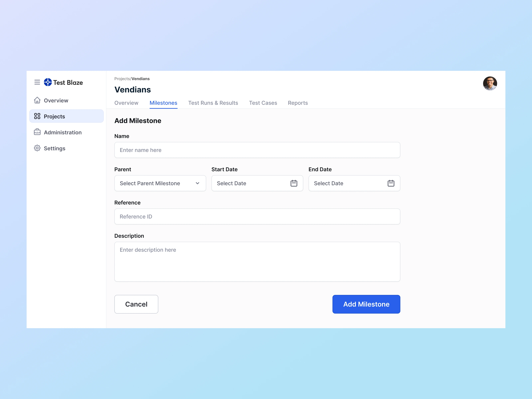Click the End Date label
This screenshot has width=532, height=399.
tap(320, 169)
